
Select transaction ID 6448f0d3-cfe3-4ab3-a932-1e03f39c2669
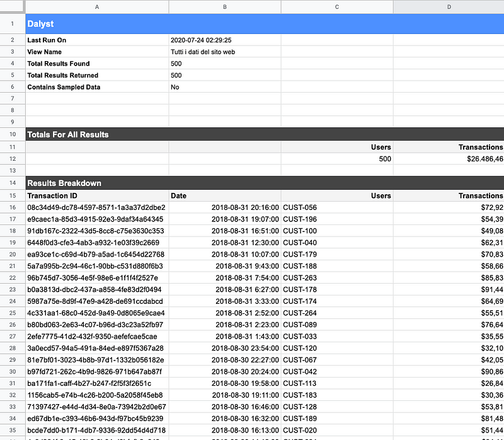click(97, 243)
